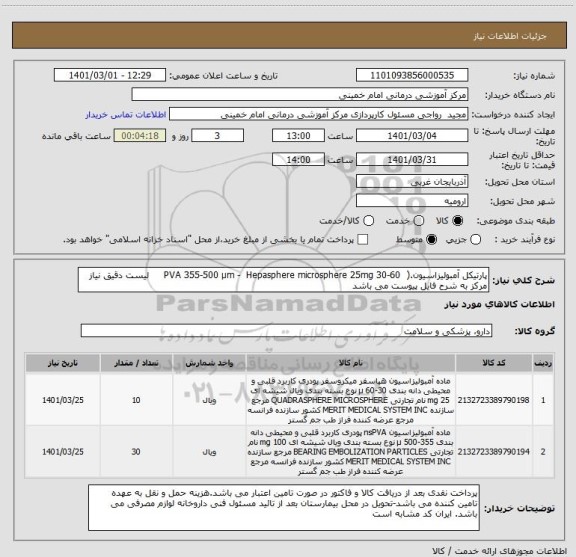
Task: Click the توضیحات خریدار buyer notes text area
Action: [284, 507]
